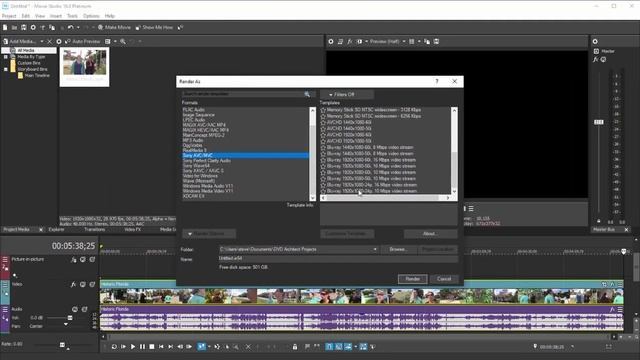
Task: Click the Show Me How button
Action: click(x=154, y=27)
